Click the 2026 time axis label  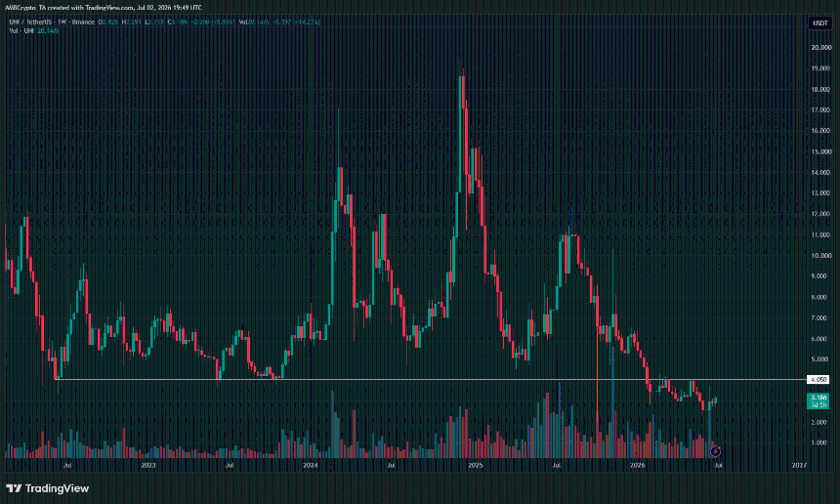pyautogui.click(x=637, y=466)
